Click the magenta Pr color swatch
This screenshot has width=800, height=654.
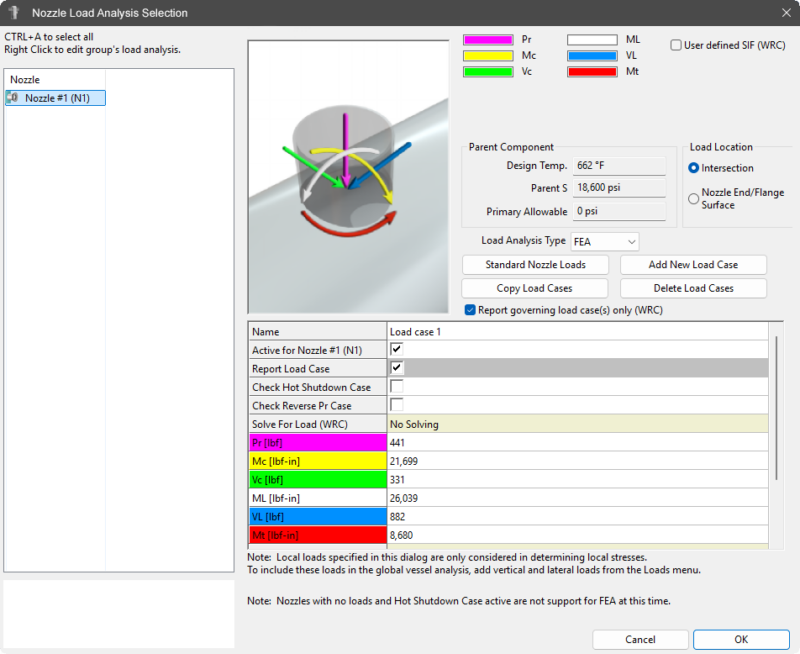(x=486, y=39)
